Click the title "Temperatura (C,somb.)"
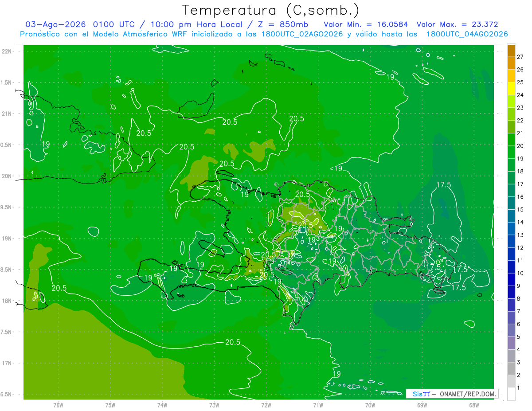This screenshot has width=532, height=411. 271,11
